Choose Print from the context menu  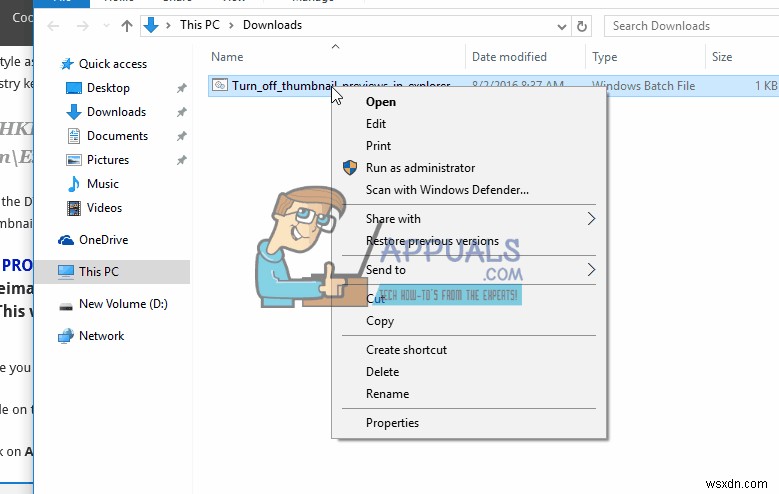[x=379, y=146]
